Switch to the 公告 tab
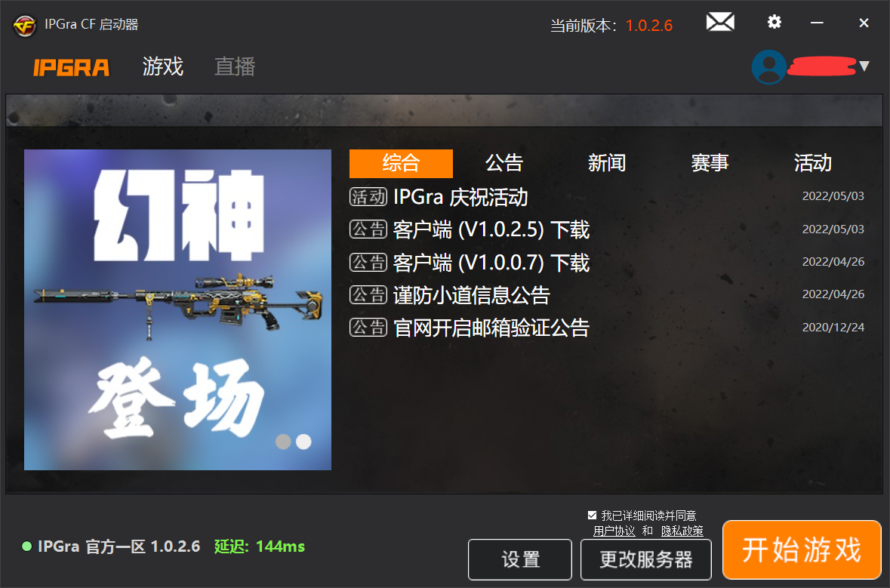Image resolution: width=890 pixels, height=588 pixels. tap(504, 163)
